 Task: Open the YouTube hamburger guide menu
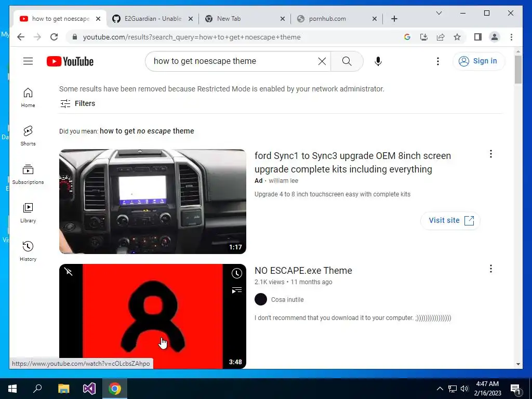coord(28,61)
